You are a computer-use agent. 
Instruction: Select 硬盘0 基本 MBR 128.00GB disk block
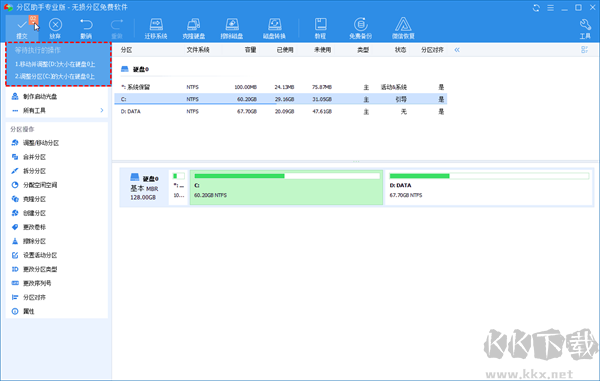[144, 187]
